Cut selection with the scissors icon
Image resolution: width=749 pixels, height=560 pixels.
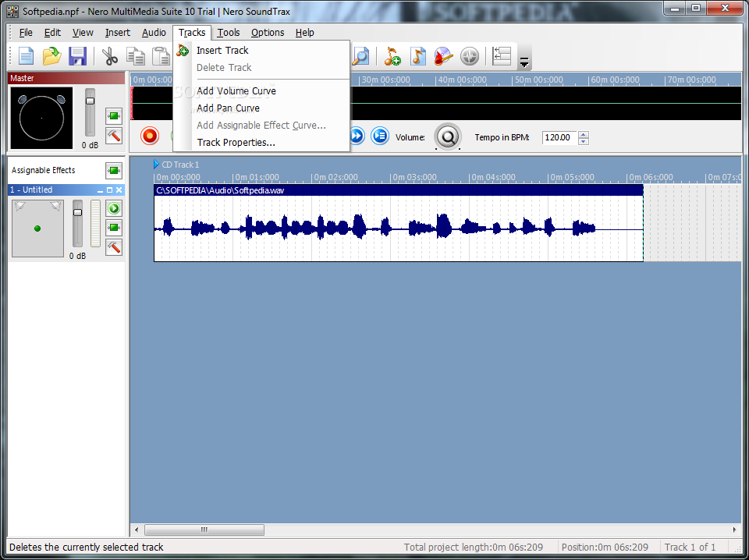(x=110, y=56)
